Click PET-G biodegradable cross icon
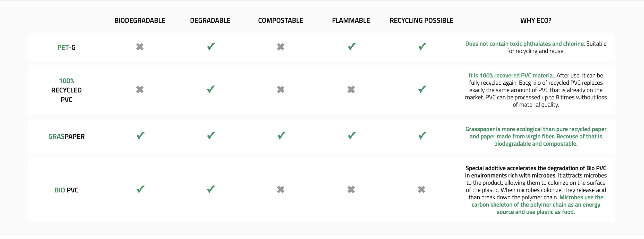Image resolution: width=644 pixels, height=239 pixels. 140,47
